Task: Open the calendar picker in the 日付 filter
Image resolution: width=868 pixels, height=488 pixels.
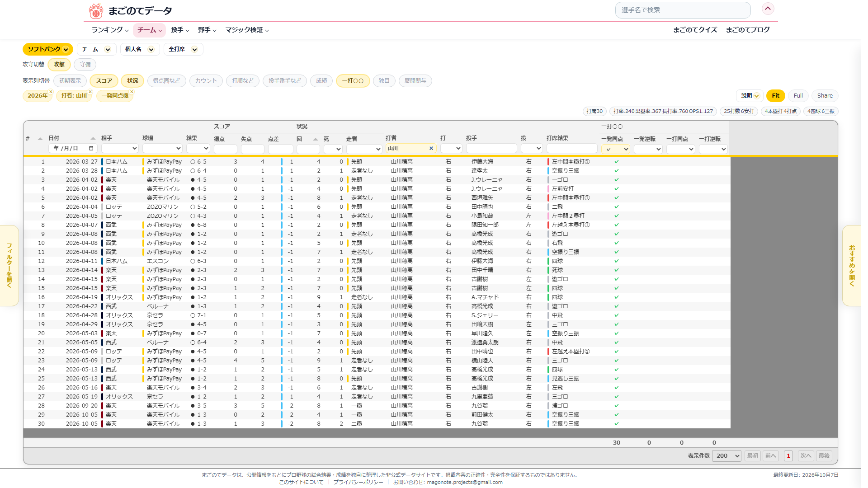Action: tap(91, 148)
